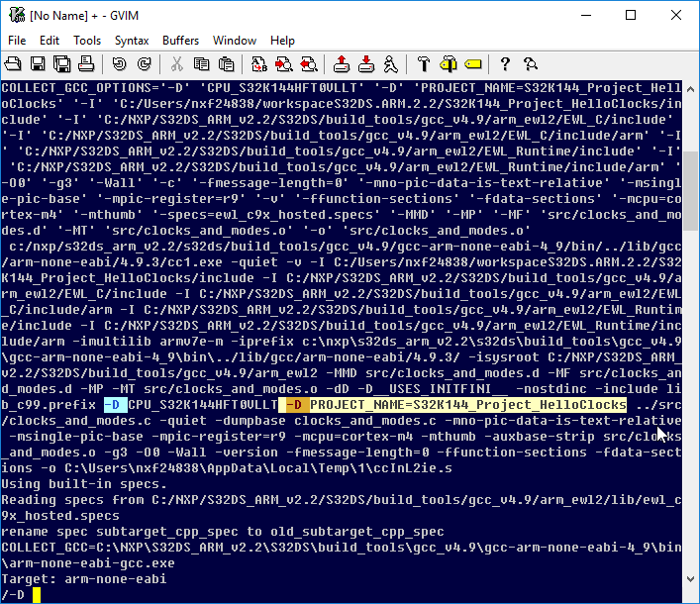Click the Copy toolbar icon
The height and width of the screenshot is (604, 700).
pyautogui.click(x=201, y=64)
